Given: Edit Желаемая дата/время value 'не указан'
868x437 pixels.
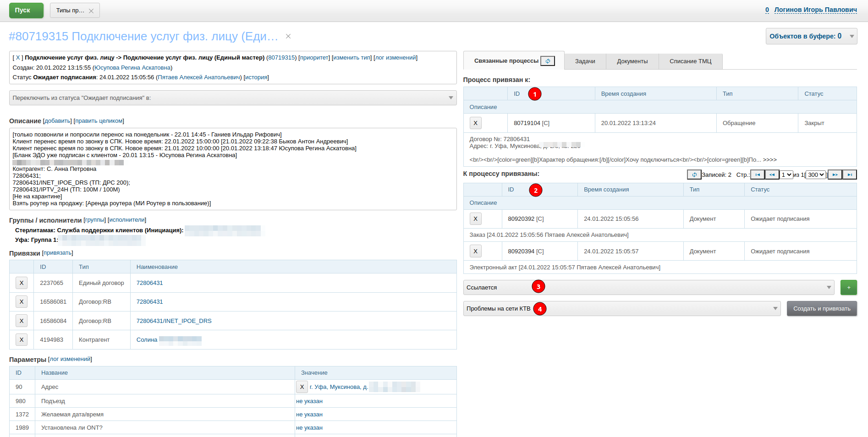Looking at the screenshot, I should click(x=309, y=414).
